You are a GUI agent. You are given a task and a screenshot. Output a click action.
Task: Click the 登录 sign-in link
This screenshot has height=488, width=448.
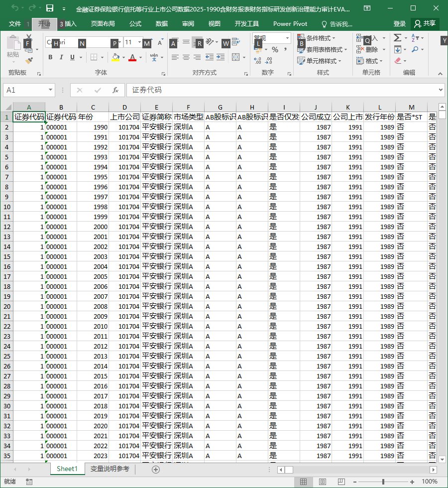pyautogui.click(x=399, y=24)
